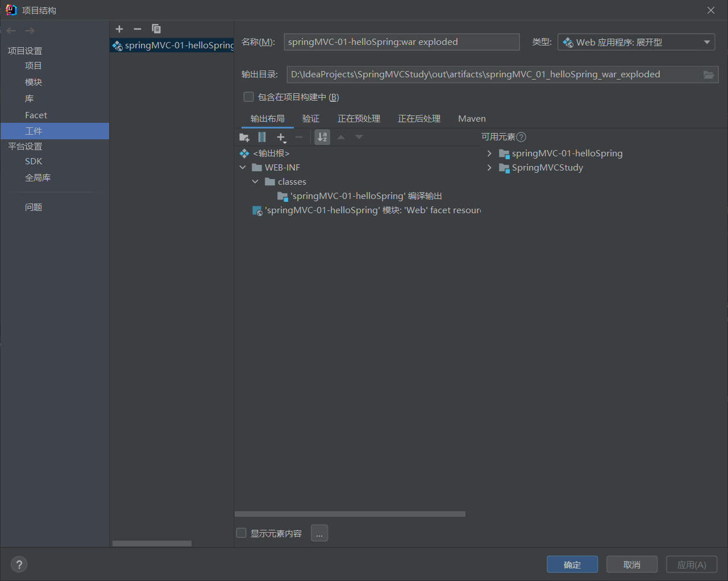Add a copy of element to layout
The height and width of the screenshot is (581, 728).
(x=281, y=137)
